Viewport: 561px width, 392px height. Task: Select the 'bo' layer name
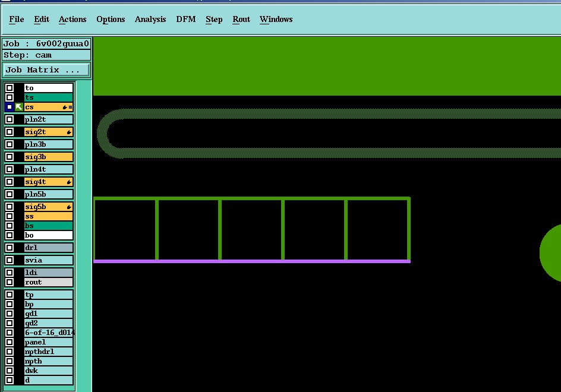point(48,235)
